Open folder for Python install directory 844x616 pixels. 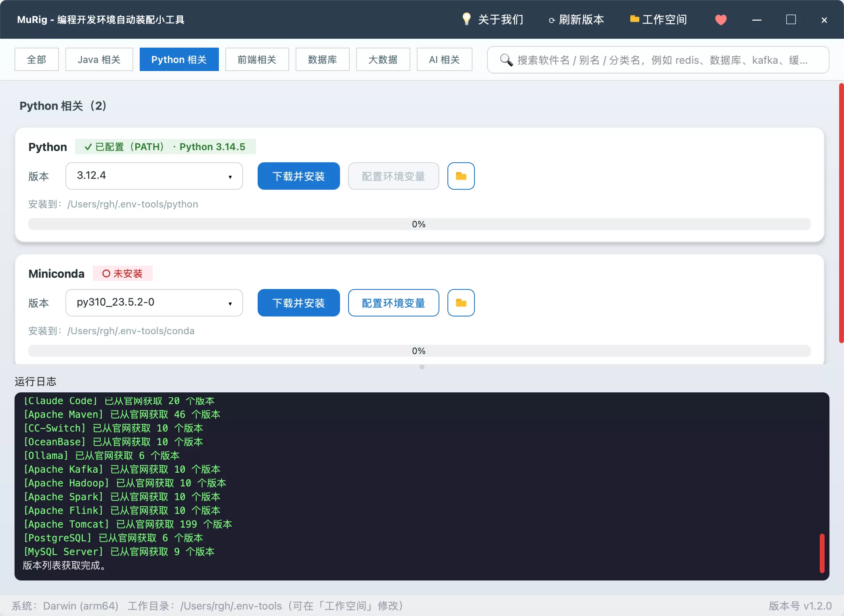tap(461, 176)
